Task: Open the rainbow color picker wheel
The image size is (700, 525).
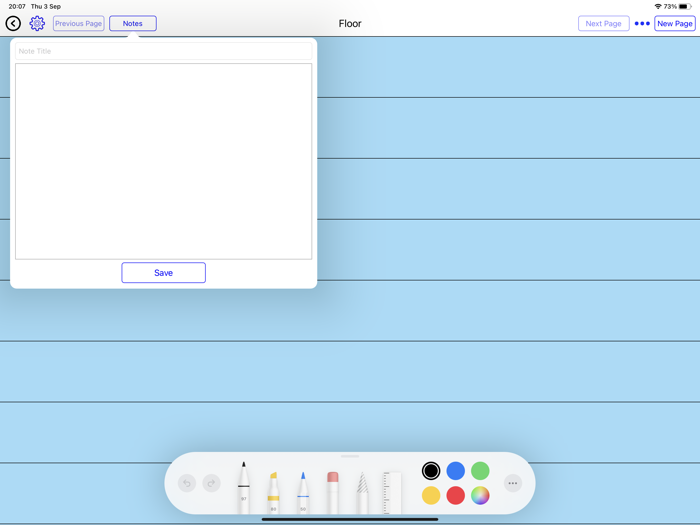Action: coord(480,496)
